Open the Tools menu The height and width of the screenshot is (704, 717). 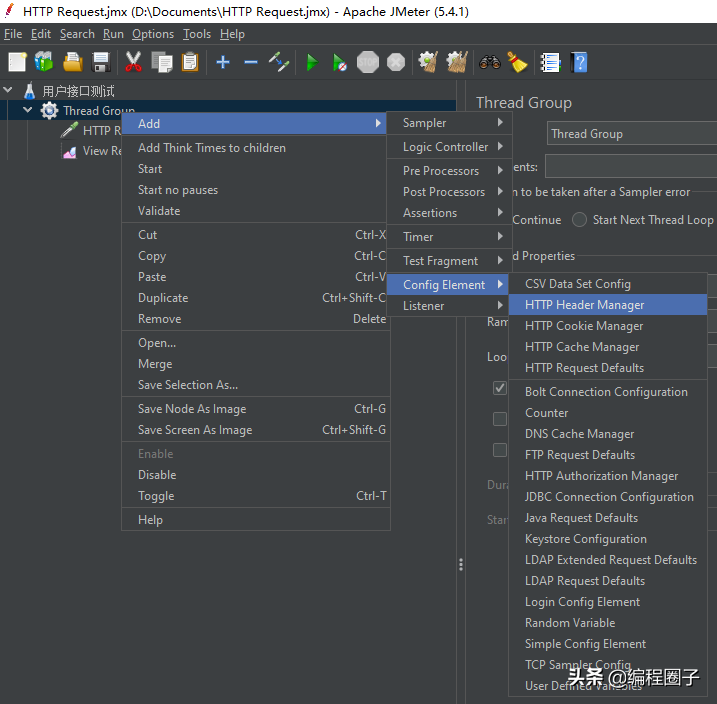(x=197, y=34)
